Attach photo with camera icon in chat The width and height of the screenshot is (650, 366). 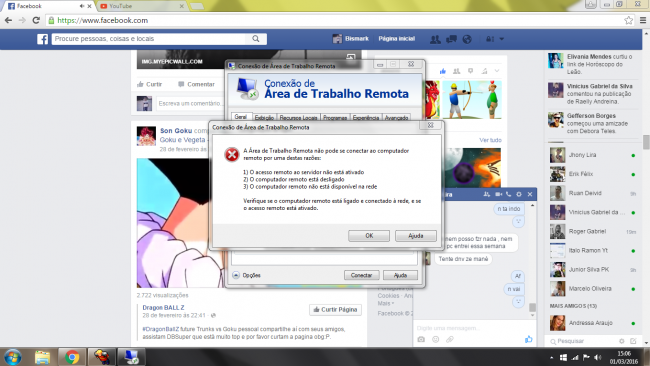[421, 339]
